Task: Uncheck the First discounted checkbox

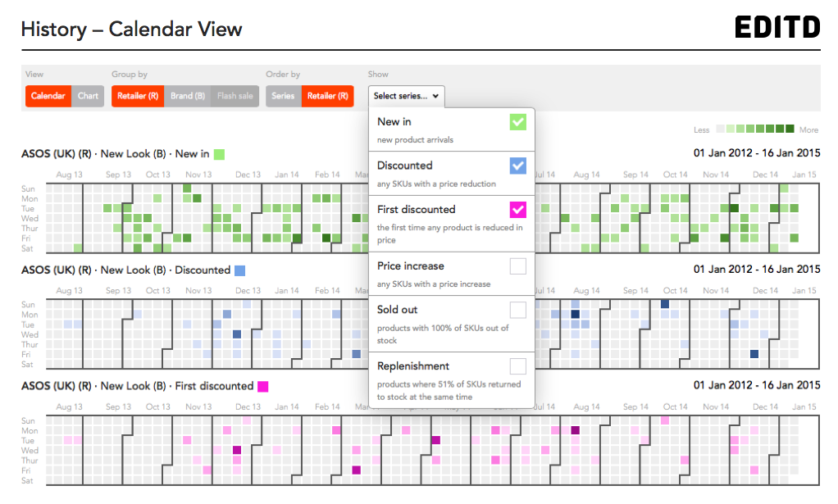Action: 518,209
